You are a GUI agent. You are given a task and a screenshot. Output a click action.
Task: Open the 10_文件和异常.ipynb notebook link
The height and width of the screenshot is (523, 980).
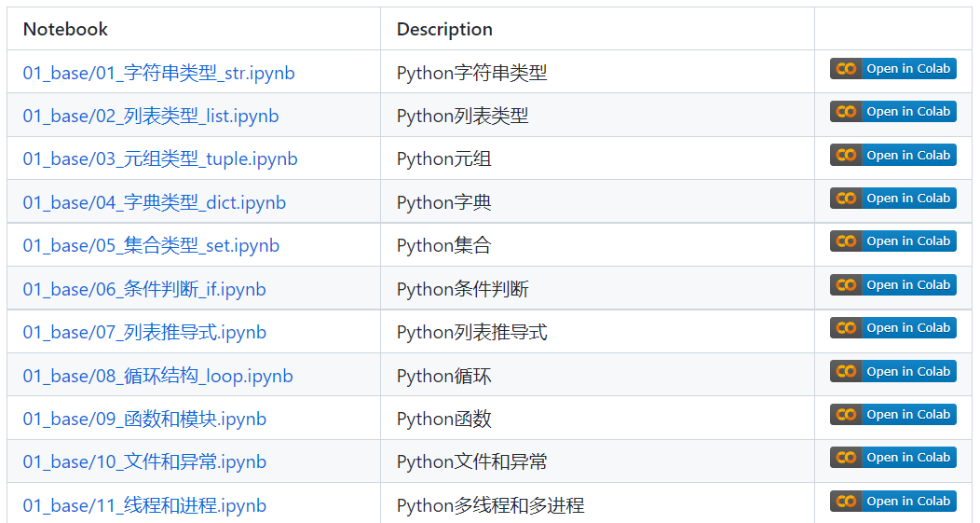pos(144,462)
